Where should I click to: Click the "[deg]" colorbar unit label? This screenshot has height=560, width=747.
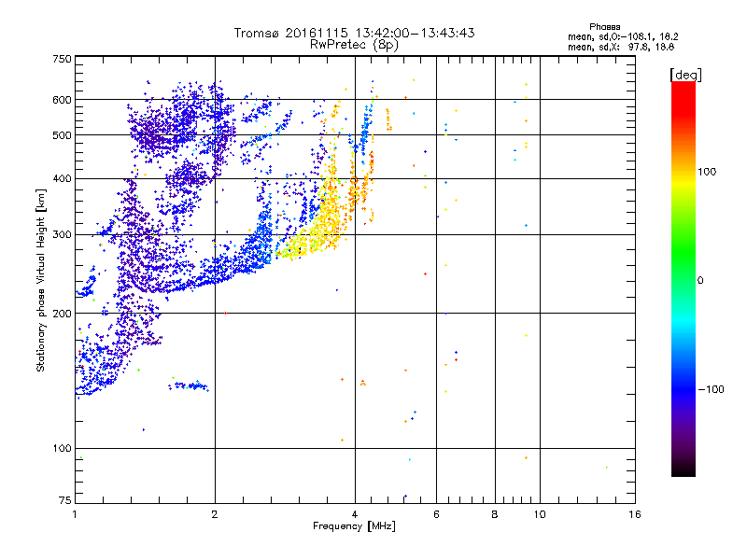tap(685, 76)
